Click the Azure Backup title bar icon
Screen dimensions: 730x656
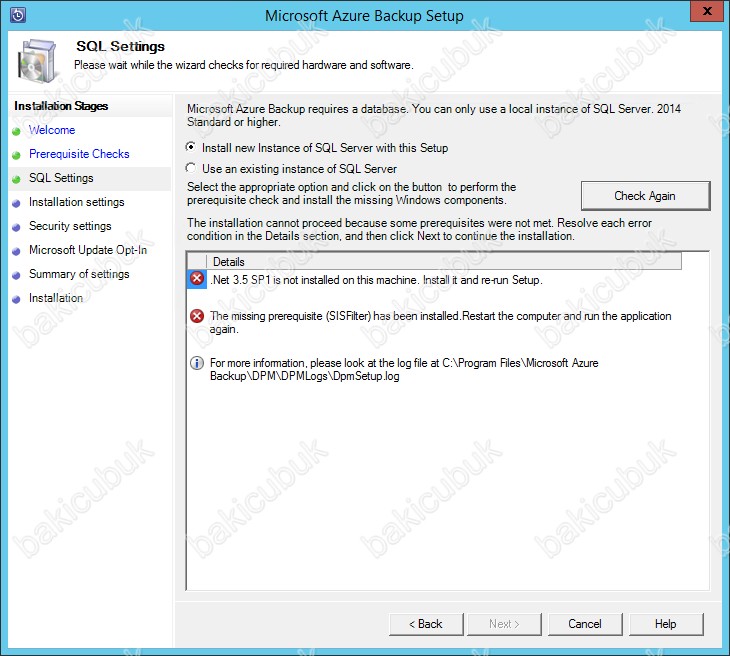(18, 14)
